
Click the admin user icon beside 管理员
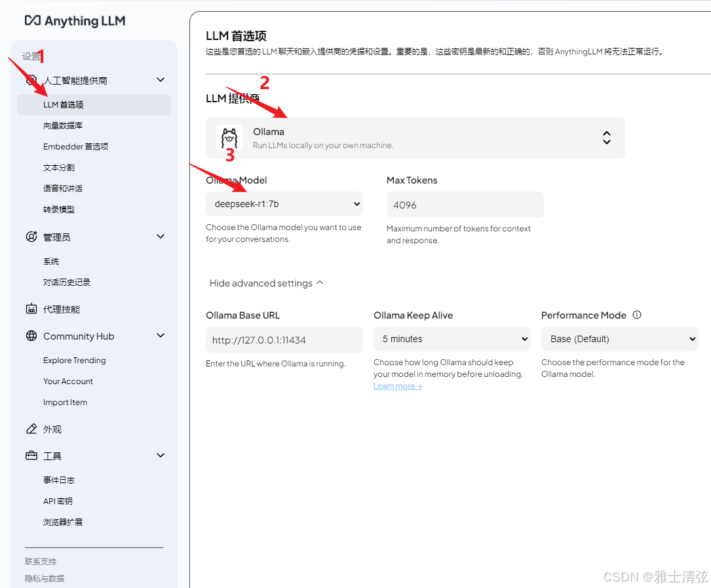[31, 237]
